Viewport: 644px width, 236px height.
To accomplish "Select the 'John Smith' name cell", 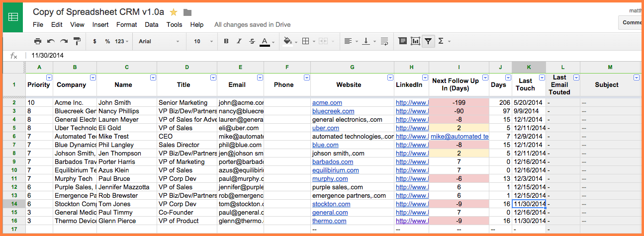I will (127, 102).
